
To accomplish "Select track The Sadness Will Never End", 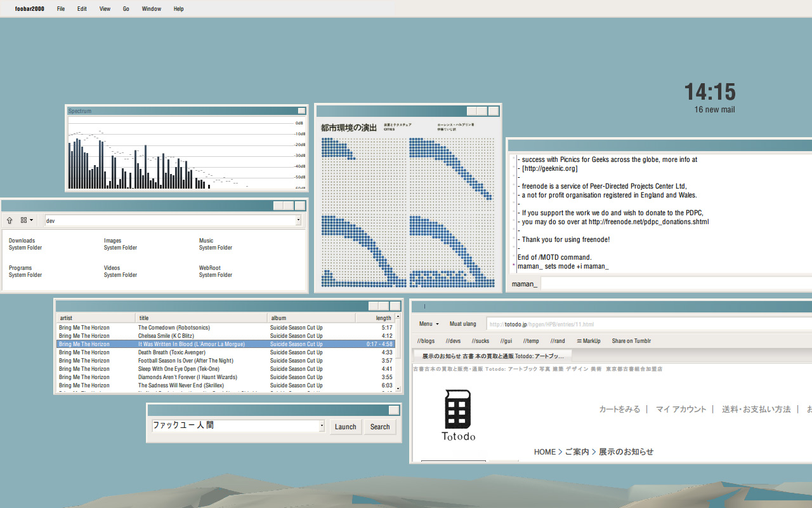I will [x=226, y=385].
